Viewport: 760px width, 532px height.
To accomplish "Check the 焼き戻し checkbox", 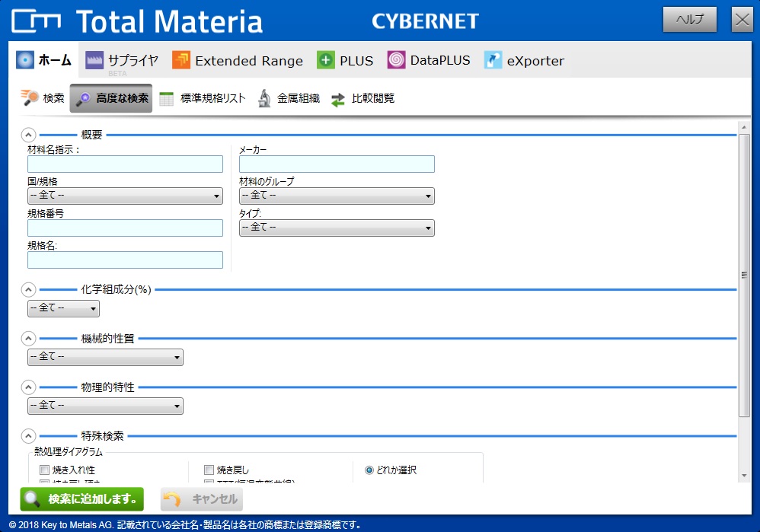I will pos(209,470).
